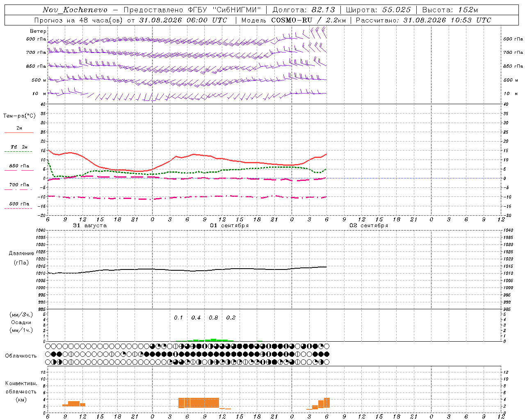This screenshot has height=420, width=525.
Task: Click the black pressure curve at midnight September 1
Action: tap(152, 269)
